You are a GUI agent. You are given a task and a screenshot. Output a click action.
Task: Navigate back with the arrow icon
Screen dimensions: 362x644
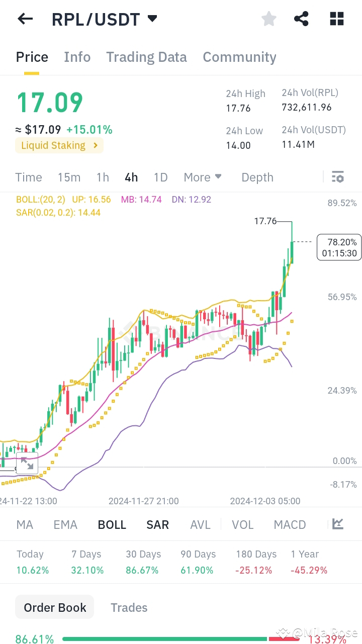(x=25, y=19)
